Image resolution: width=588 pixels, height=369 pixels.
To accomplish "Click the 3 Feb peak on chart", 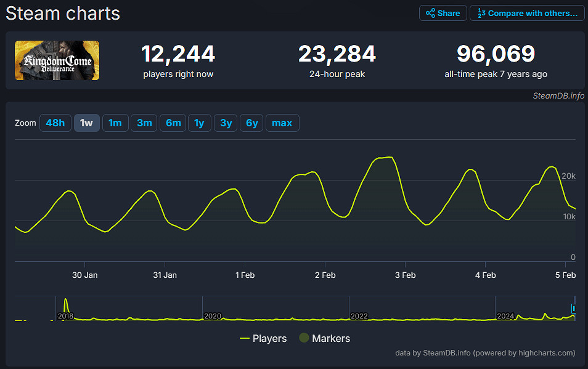I will point(385,158).
